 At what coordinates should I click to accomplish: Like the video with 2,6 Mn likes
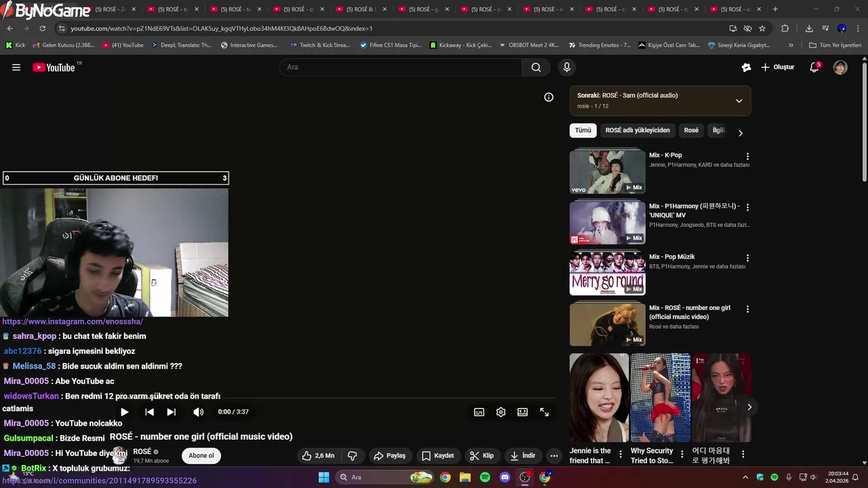pyautogui.click(x=318, y=455)
